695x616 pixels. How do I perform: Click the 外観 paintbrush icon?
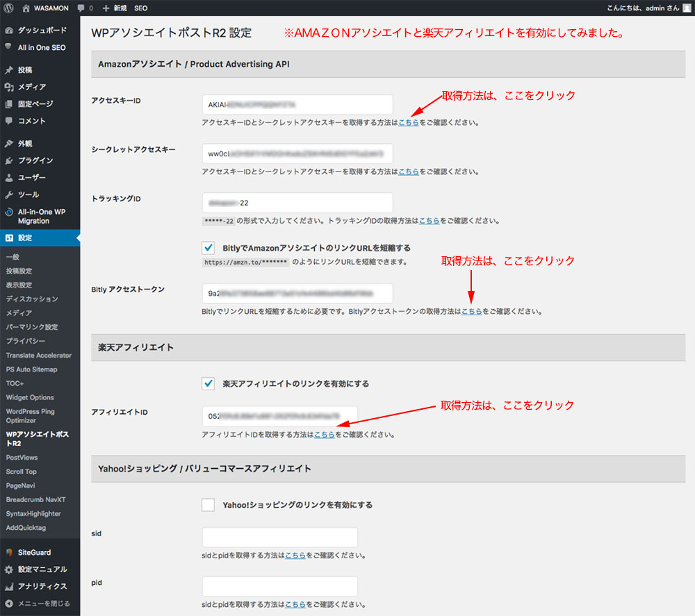point(9,144)
